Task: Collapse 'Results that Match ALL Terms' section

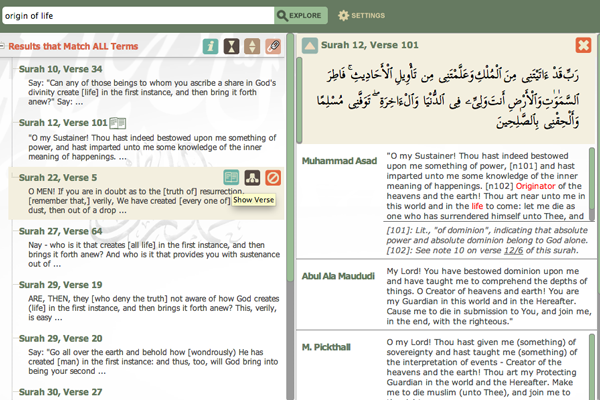Action: pyautogui.click(x=2, y=46)
